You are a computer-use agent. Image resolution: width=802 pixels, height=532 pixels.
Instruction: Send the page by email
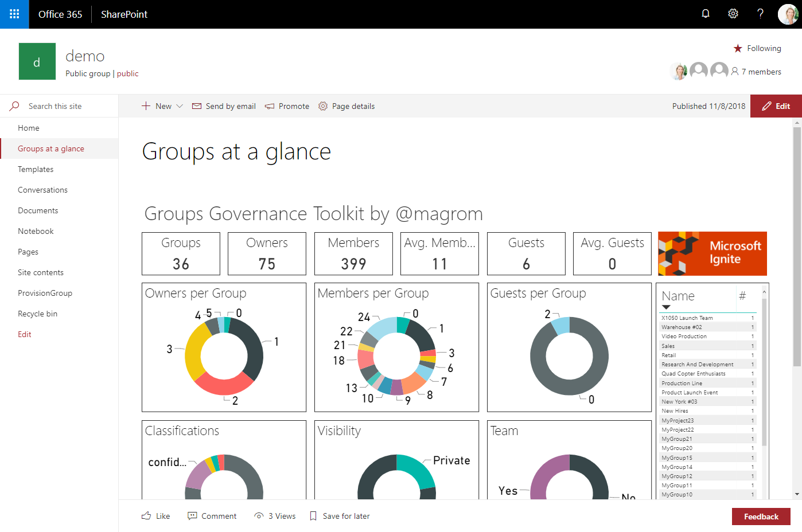tap(224, 106)
